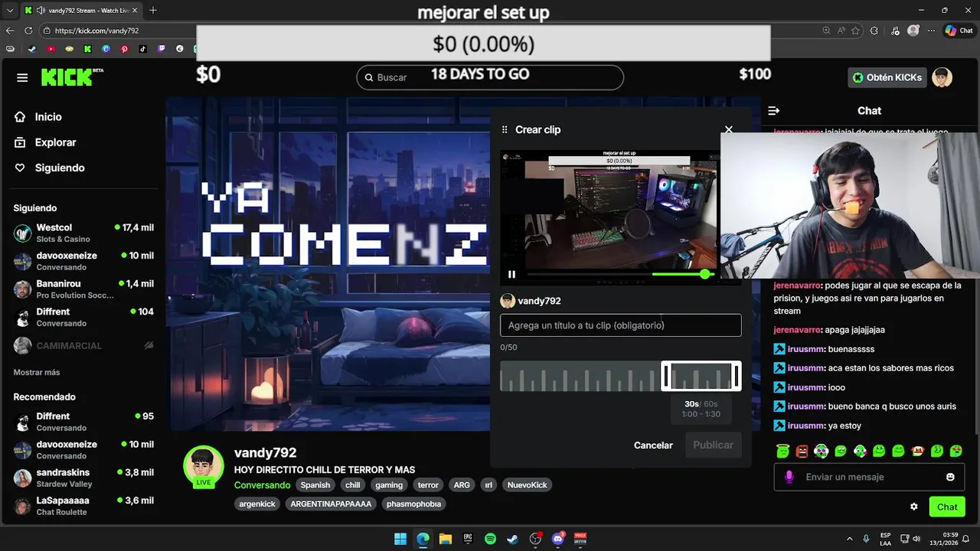Open user profile avatar menu
This screenshot has width=980, height=551.
(942, 77)
